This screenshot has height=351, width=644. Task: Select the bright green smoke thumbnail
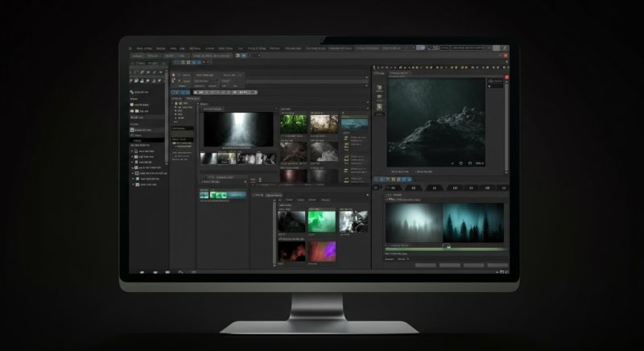[x=321, y=221]
